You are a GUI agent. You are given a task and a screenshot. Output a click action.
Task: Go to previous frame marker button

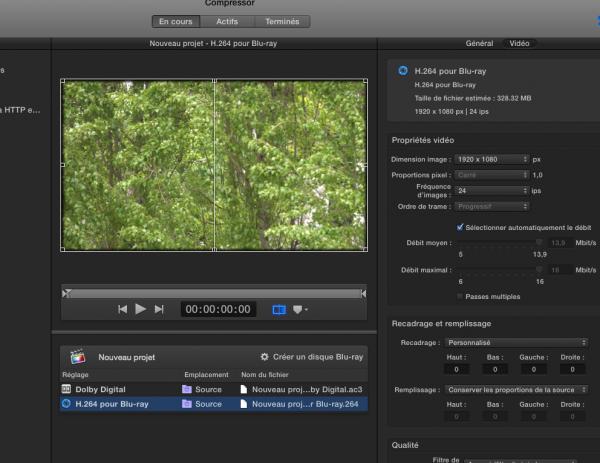(x=122, y=309)
